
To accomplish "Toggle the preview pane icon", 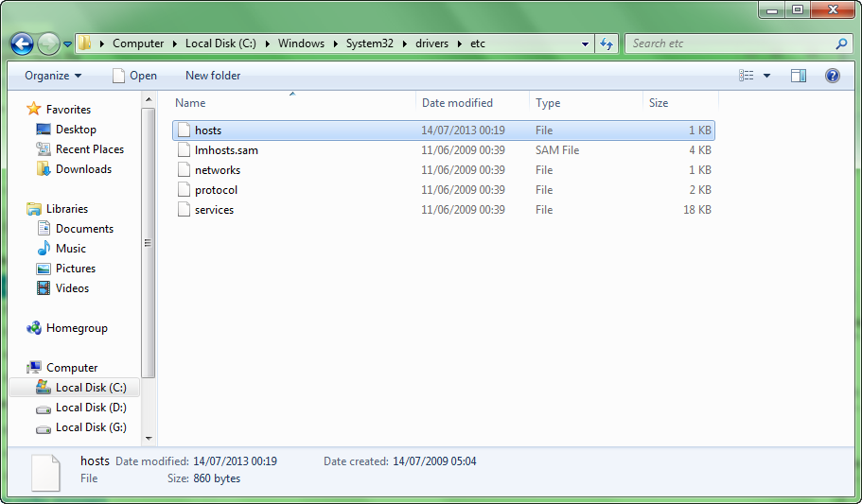I will point(798,76).
